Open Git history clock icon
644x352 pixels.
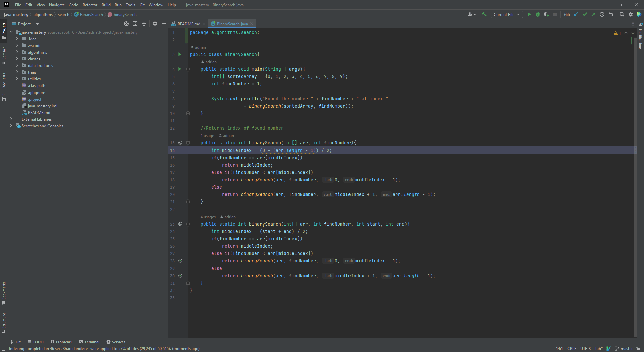click(602, 15)
